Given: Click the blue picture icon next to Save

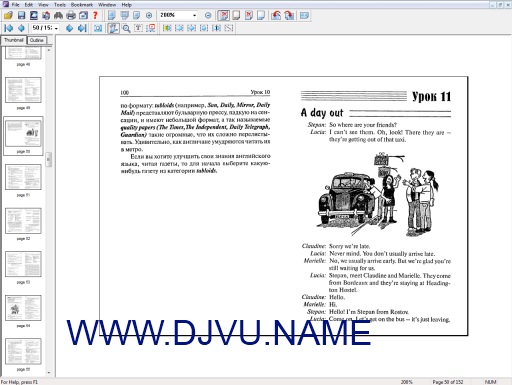Looking at the screenshot, I should (x=34, y=15).
